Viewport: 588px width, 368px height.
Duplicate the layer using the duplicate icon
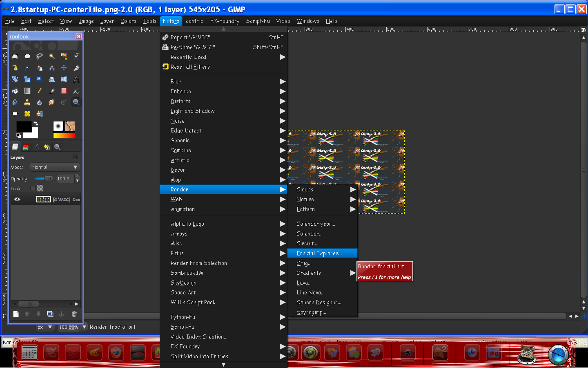click(x=50, y=314)
